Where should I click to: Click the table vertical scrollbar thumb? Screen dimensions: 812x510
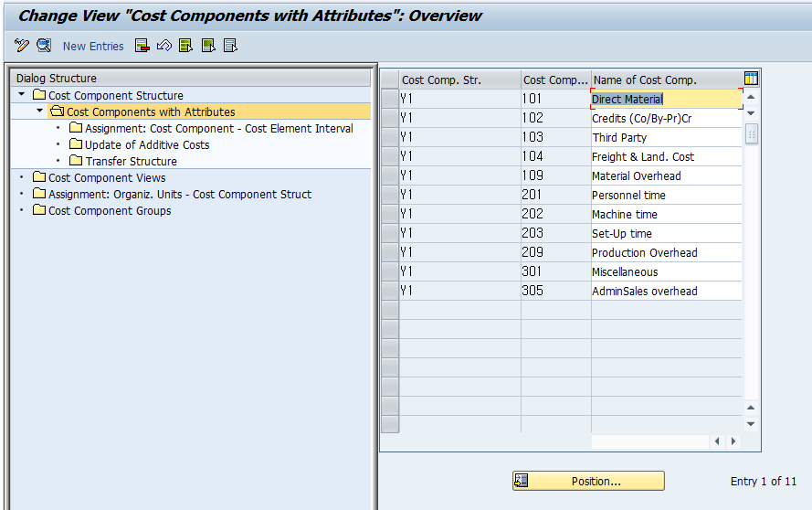(752, 133)
